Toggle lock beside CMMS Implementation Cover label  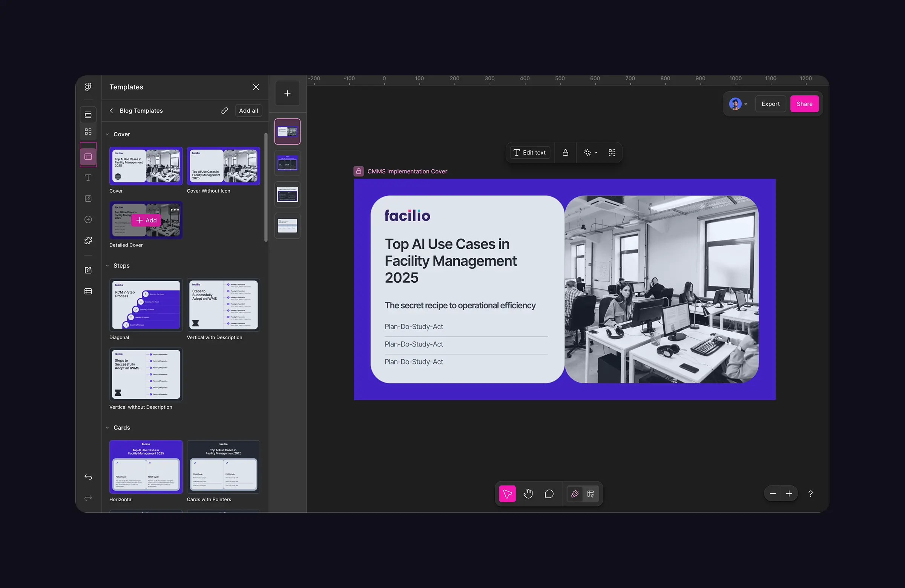tap(359, 171)
